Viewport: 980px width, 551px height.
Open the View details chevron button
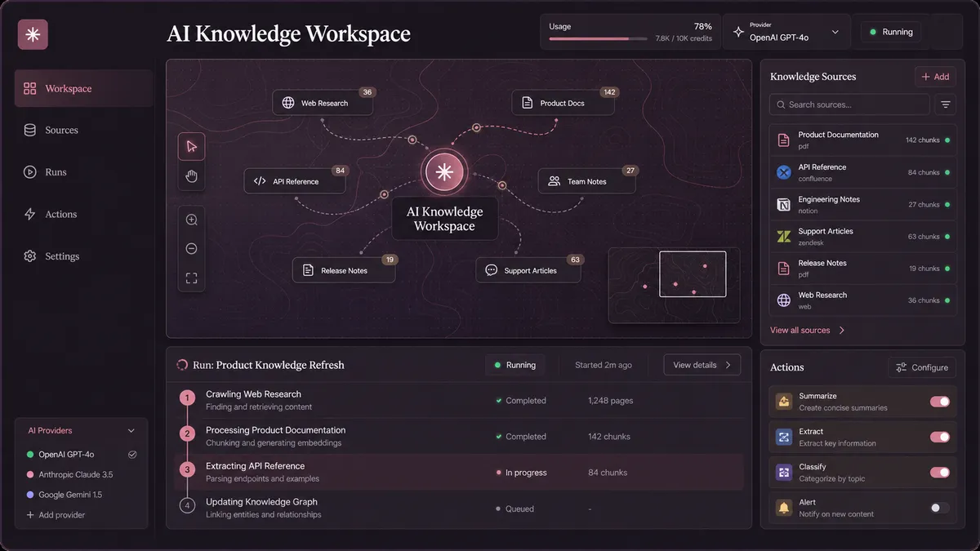[x=702, y=365]
